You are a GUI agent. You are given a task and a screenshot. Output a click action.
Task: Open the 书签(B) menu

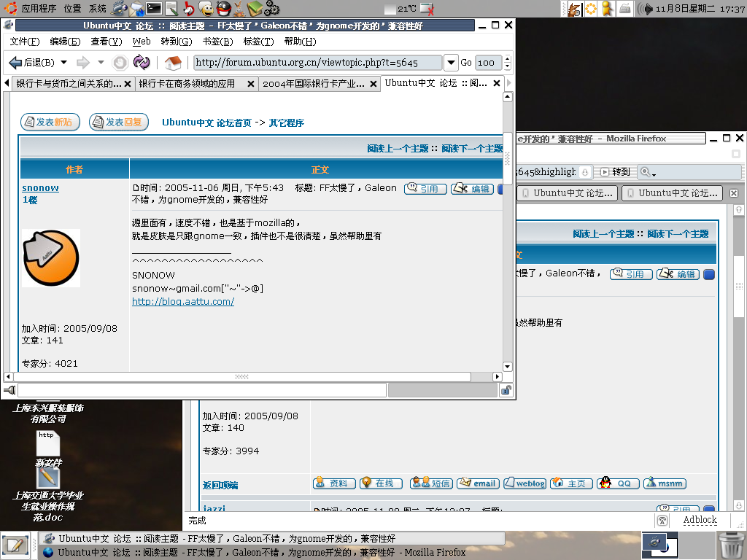click(217, 42)
